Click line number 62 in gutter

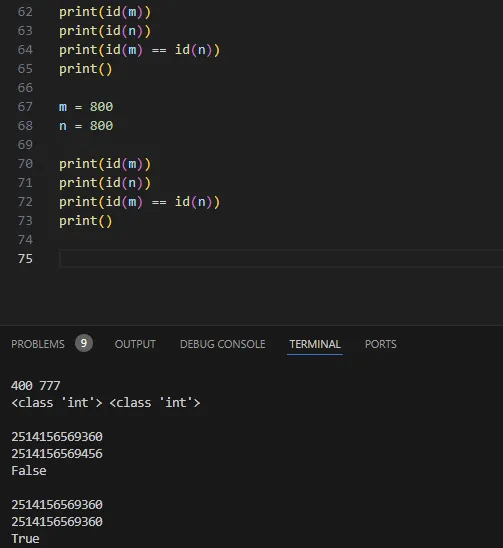25,12
